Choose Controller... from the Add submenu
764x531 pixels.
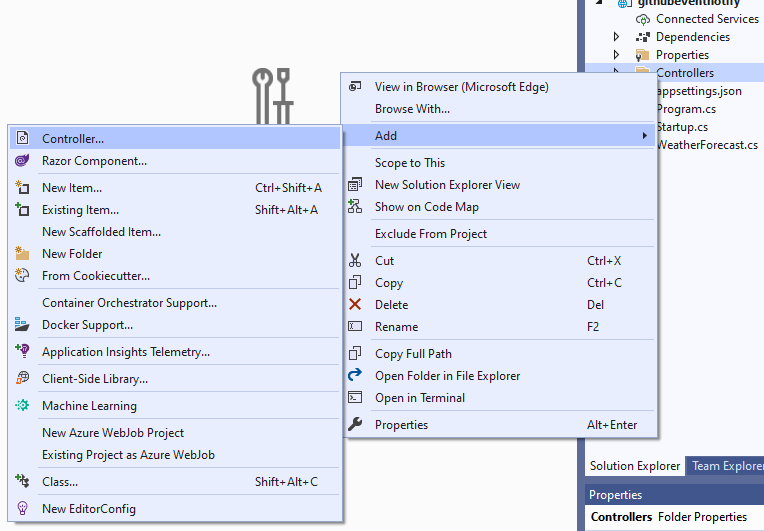pos(174,138)
